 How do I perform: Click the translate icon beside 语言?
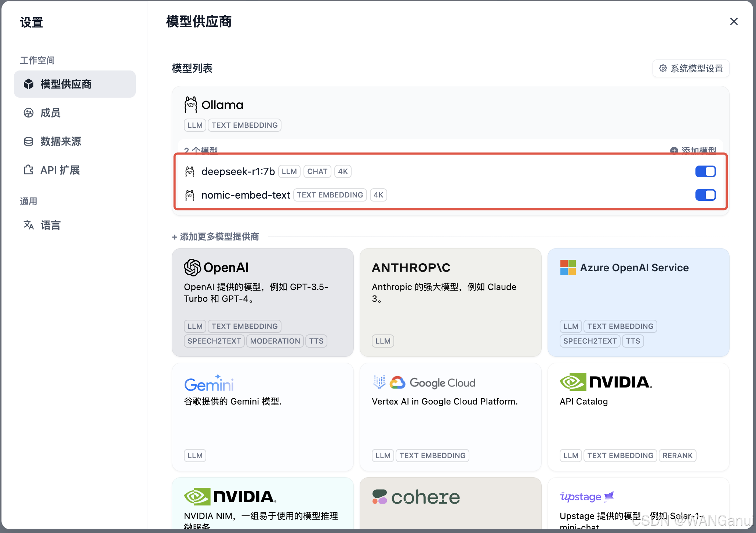click(29, 225)
